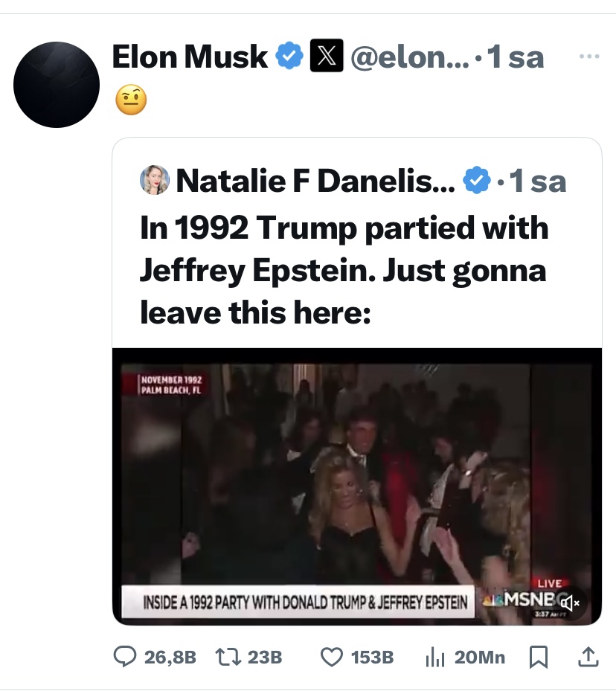Image resolution: width=616 pixels, height=691 pixels.
Task: Open the share upload icon
Action: (x=588, y=657)
